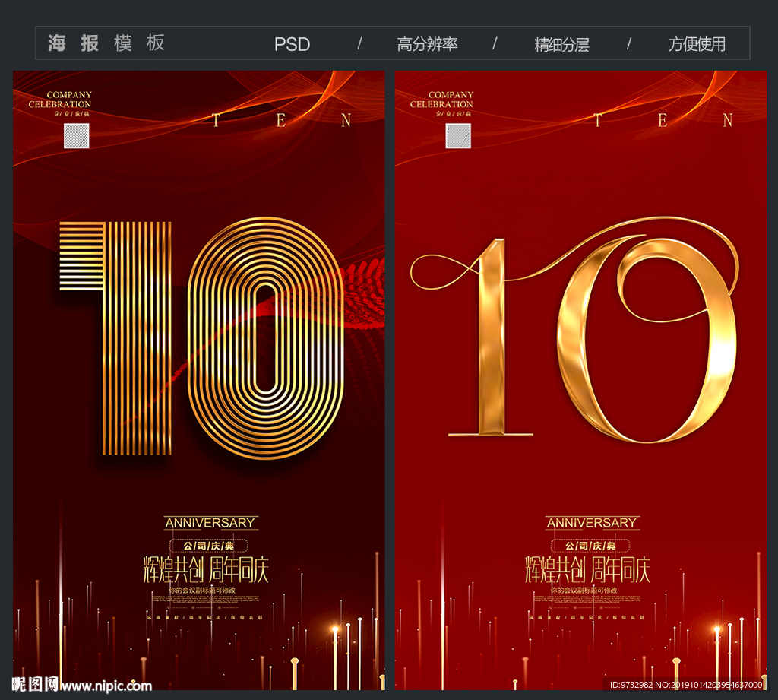Click the ID:9732982 number text
778x700 pixels.
point(686,685)
